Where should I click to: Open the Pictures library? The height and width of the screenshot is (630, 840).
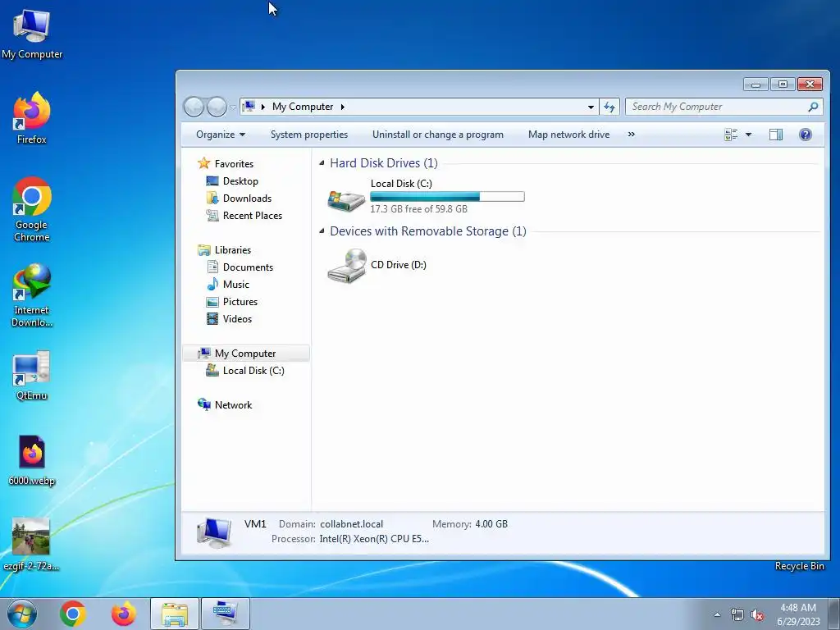point(240,302)
